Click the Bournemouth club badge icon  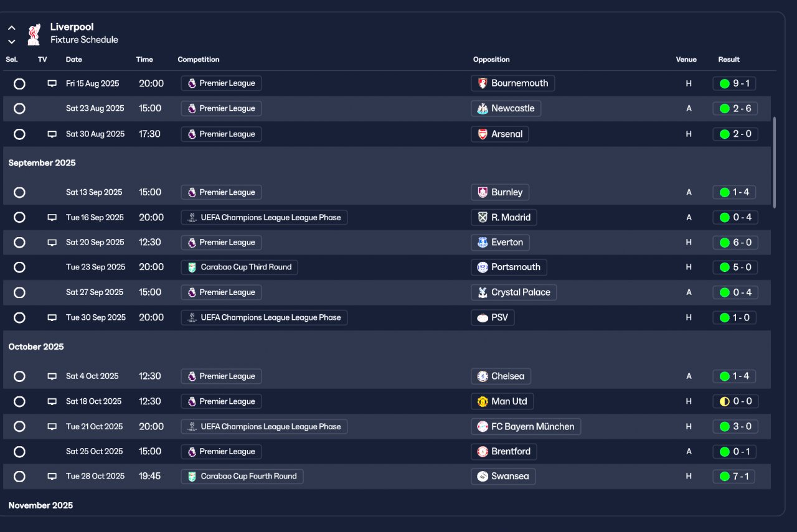pyautogui.click(x=483, y=83)
